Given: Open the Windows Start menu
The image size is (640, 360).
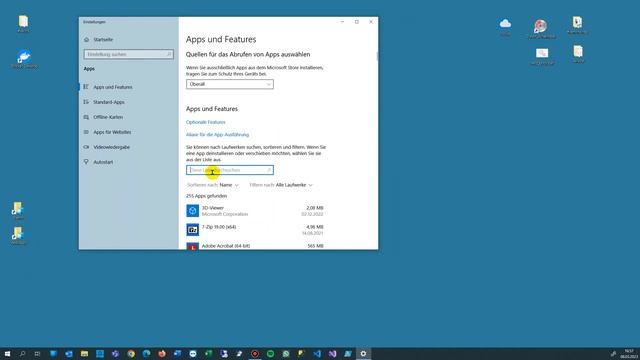Looking at the screenshot, I should [7, 353].
